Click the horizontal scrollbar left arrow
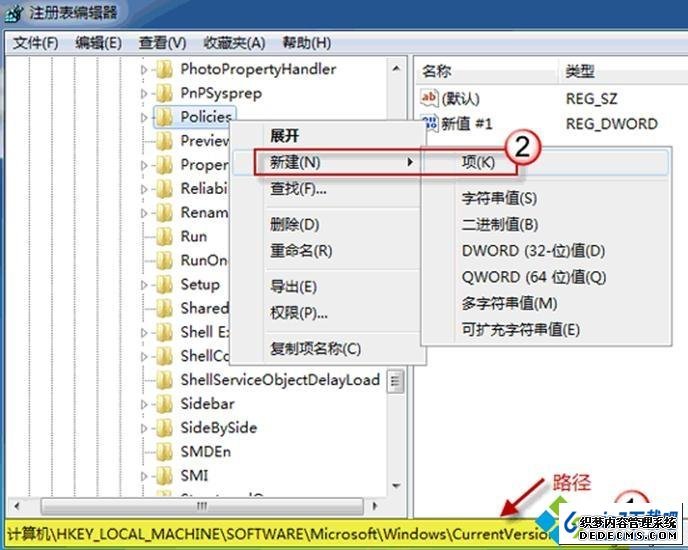The image size is (688, 550). coord(17,506)
